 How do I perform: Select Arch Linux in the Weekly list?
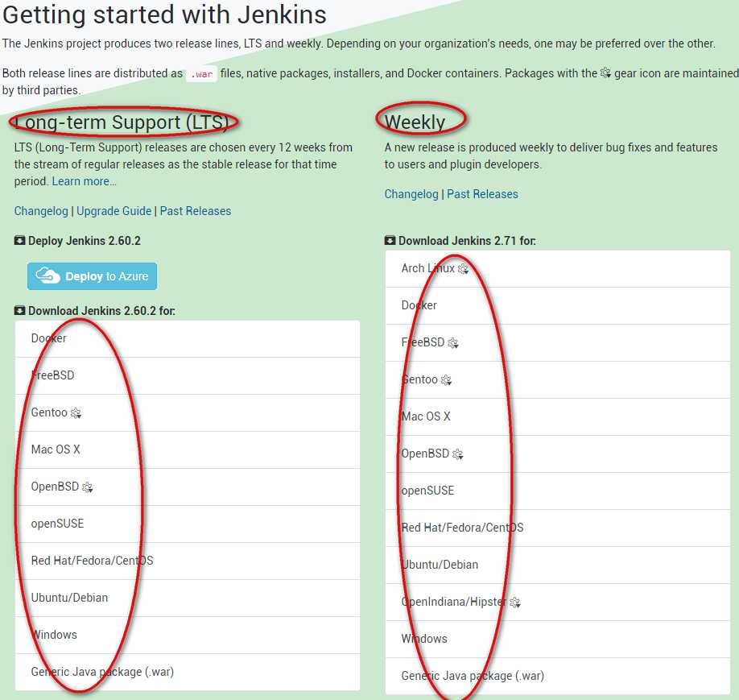(x=558, y=269)
